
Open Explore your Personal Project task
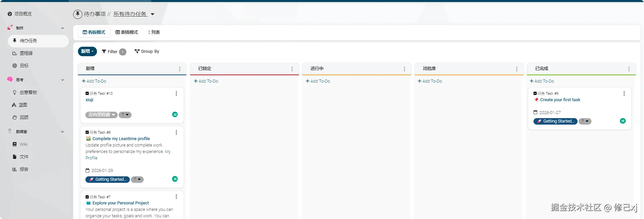click(121, 203)
